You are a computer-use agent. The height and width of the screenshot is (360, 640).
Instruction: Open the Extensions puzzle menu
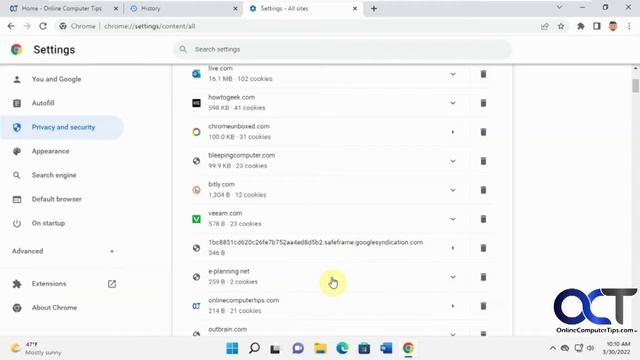click(580, 26)
